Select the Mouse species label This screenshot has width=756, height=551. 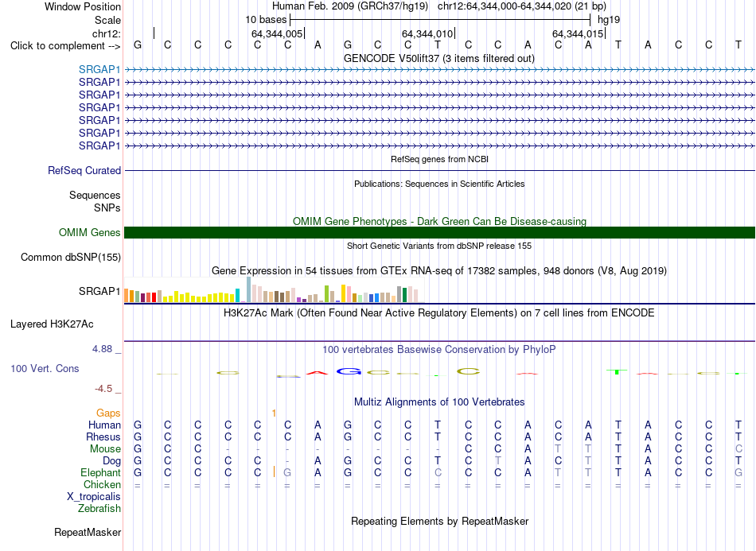[x=105, y=449]
